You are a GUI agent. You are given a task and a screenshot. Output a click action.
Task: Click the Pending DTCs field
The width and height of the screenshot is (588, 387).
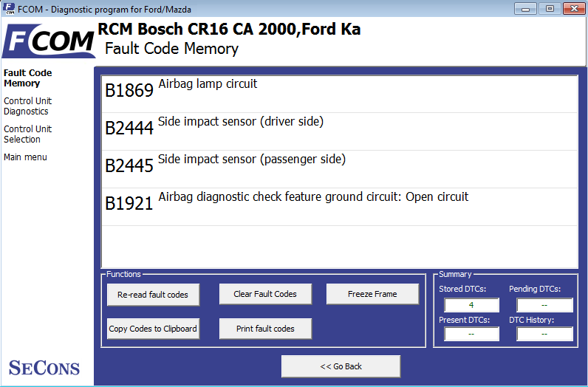coord(544,305)
